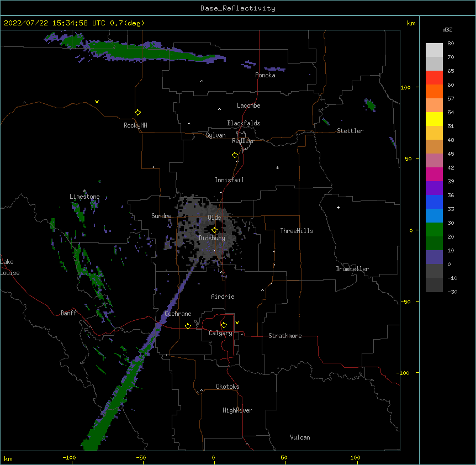Click the yellow marker west of Calgary

[188, 326]
